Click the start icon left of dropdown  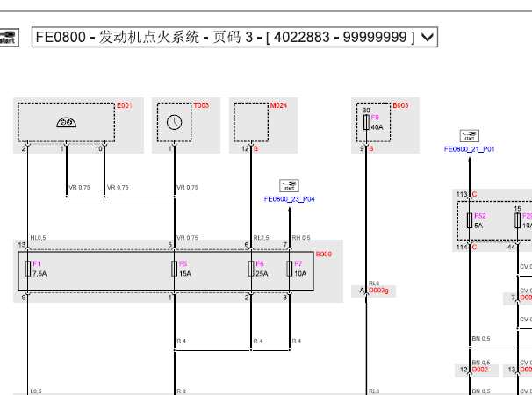pos(9,37)
